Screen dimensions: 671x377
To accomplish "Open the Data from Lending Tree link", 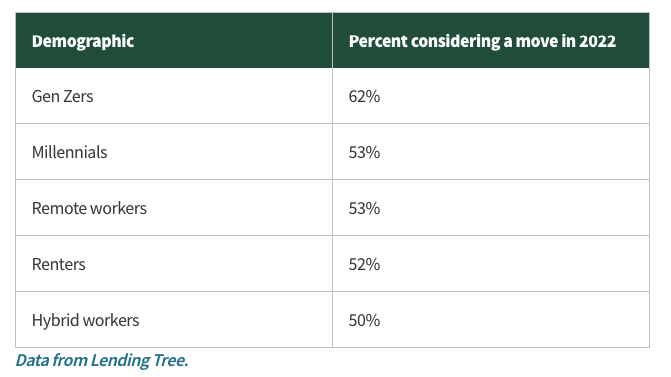I will [102, 360].
